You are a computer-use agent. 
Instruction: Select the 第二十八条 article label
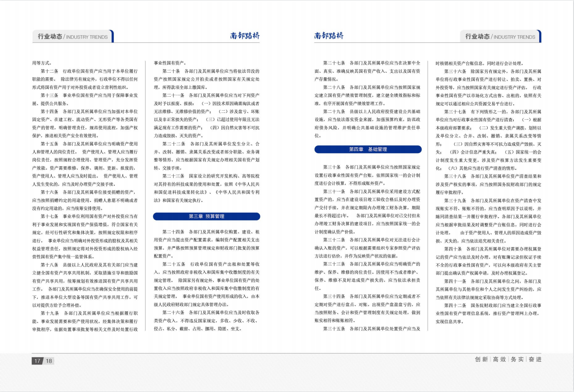[334, 87]
